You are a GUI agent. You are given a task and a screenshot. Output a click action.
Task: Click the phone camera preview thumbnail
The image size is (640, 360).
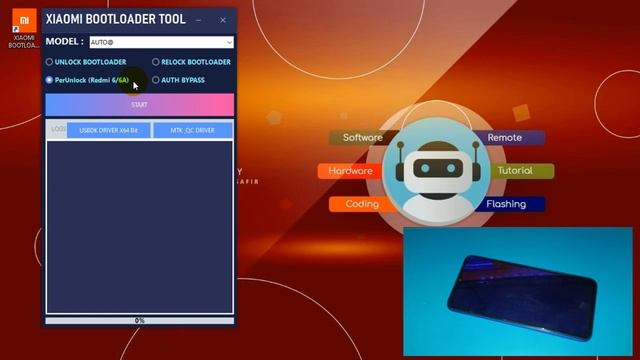518,291
